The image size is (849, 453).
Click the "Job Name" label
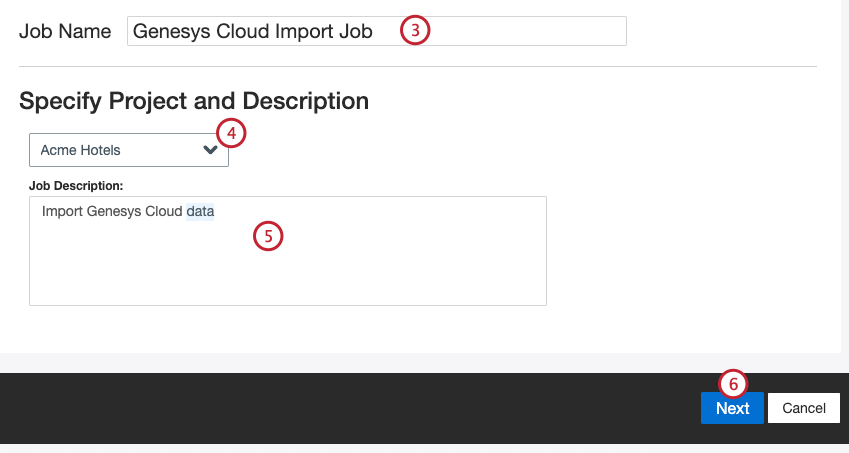[65, 31]
